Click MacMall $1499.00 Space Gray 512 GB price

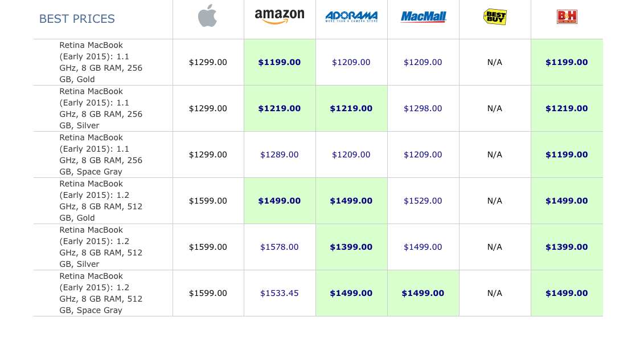(x=423, y=293)
